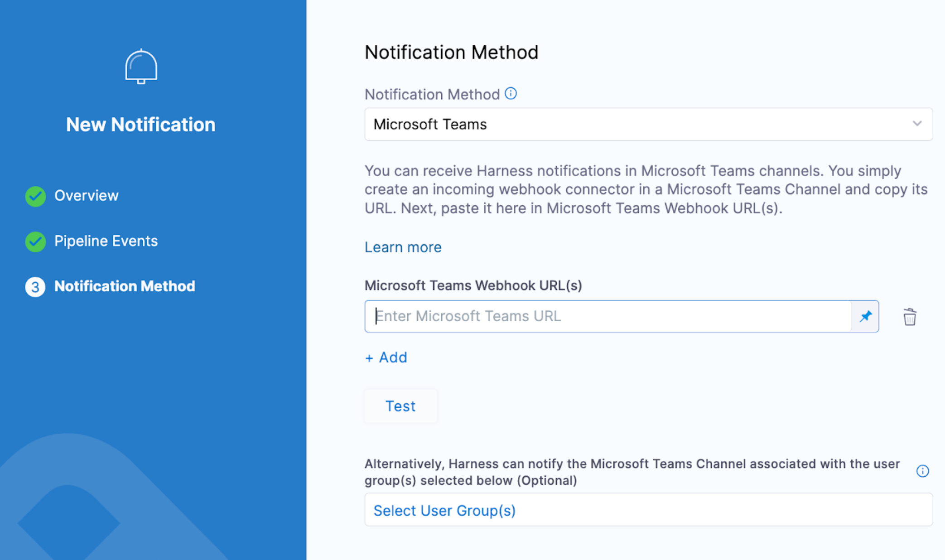Screen dimensions: 945x560
Task: Click + Add to add another URL
Action: [x=386, y=357]
